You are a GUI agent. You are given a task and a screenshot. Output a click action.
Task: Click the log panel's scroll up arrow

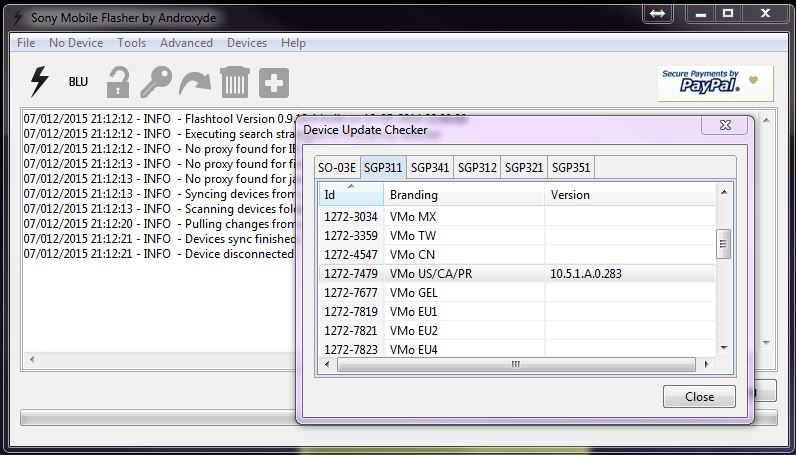coord(766,120)
